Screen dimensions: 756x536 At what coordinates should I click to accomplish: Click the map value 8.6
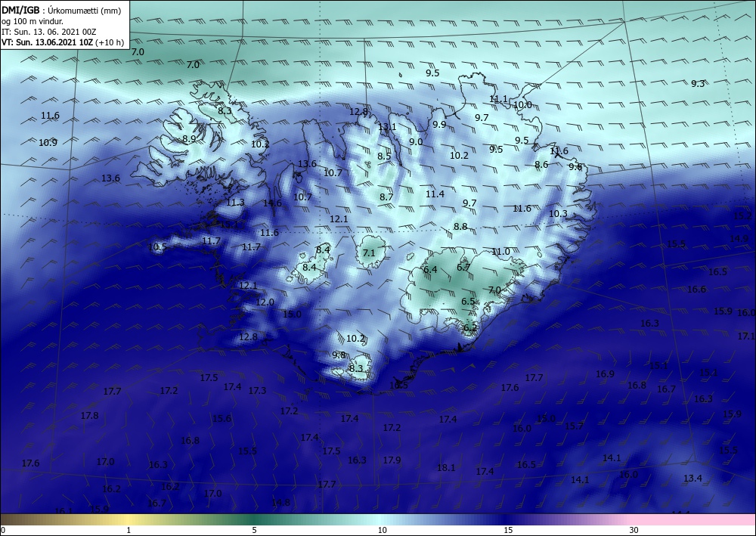click(541, 165)
